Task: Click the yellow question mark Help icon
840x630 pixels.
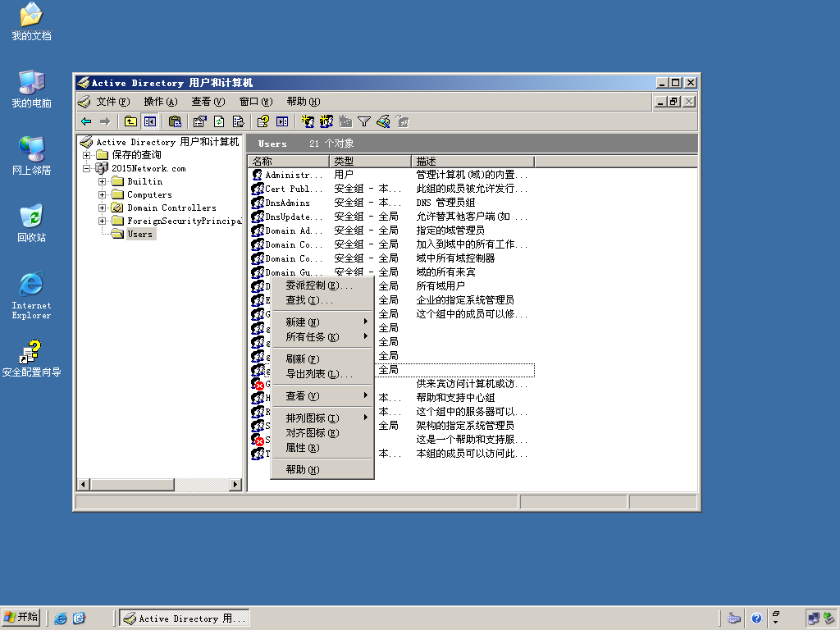Action: (262, 121)
